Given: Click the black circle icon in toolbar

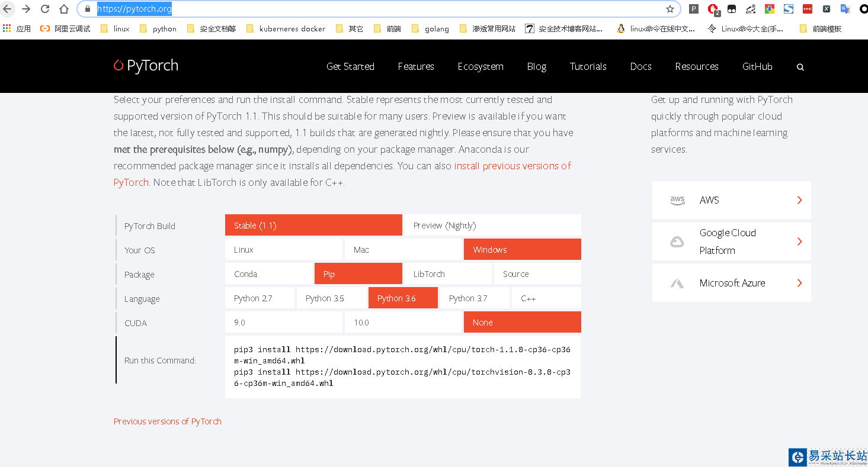Looking at the screenshot, I should [864, 9].
